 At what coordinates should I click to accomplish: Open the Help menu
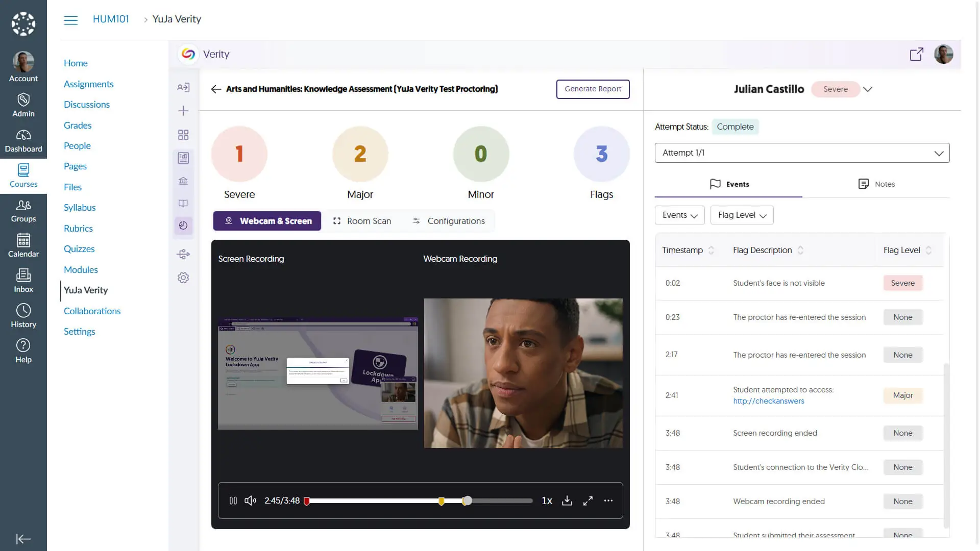23,352
